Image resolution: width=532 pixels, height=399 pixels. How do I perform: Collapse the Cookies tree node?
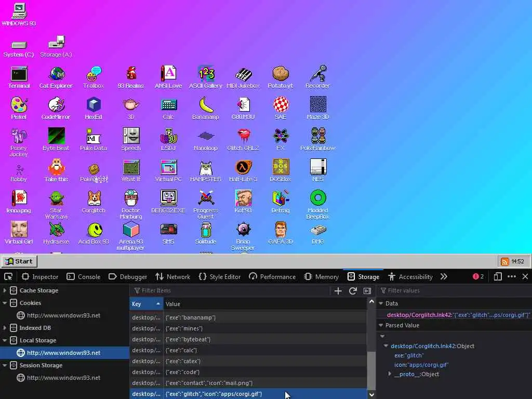5,303
